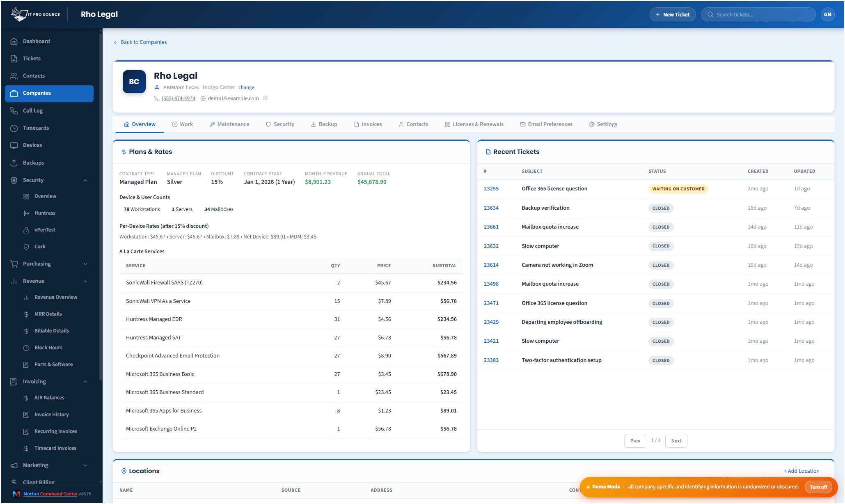
Task: Click the search magnifier icon in header
Action: click(710, 14)
